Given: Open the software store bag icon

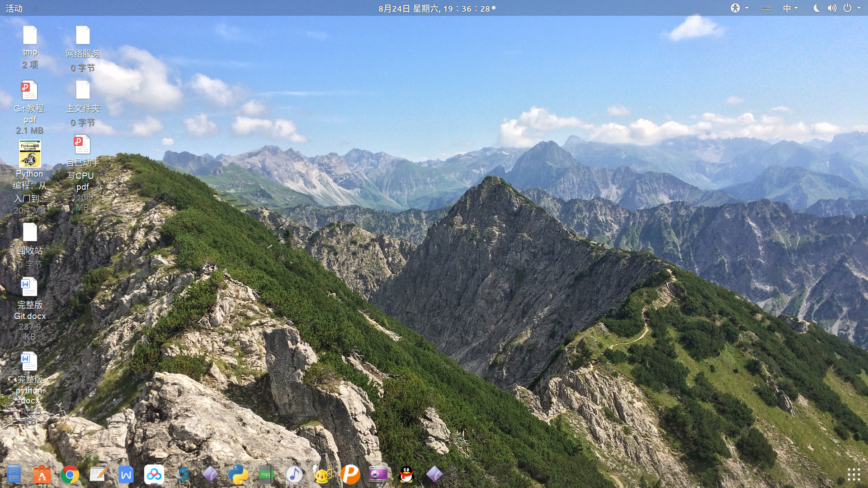Looking at the screenshot, I should click(x=42, y=474).
